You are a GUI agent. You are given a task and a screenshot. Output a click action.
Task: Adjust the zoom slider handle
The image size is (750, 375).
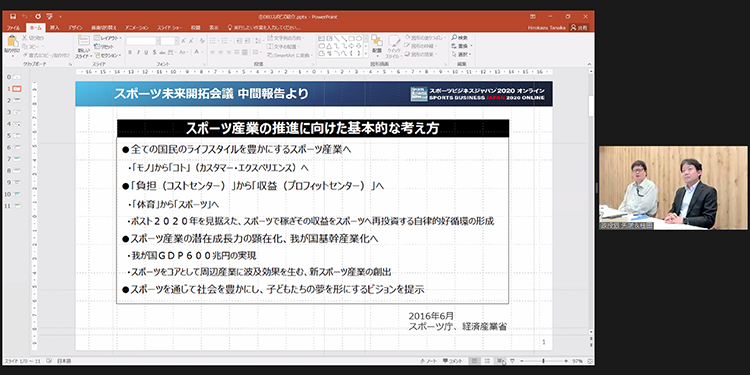click(x=543, y=361)
